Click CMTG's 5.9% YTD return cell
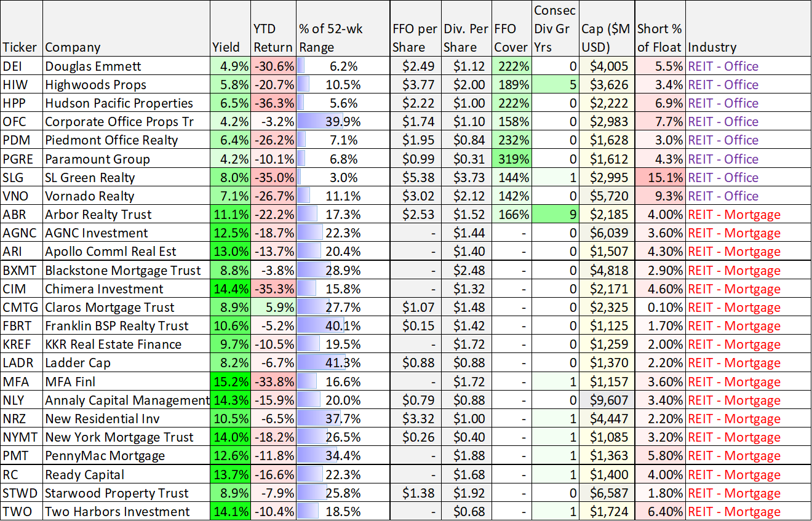Viewport: 812px width, 521px height. [273, 308]
